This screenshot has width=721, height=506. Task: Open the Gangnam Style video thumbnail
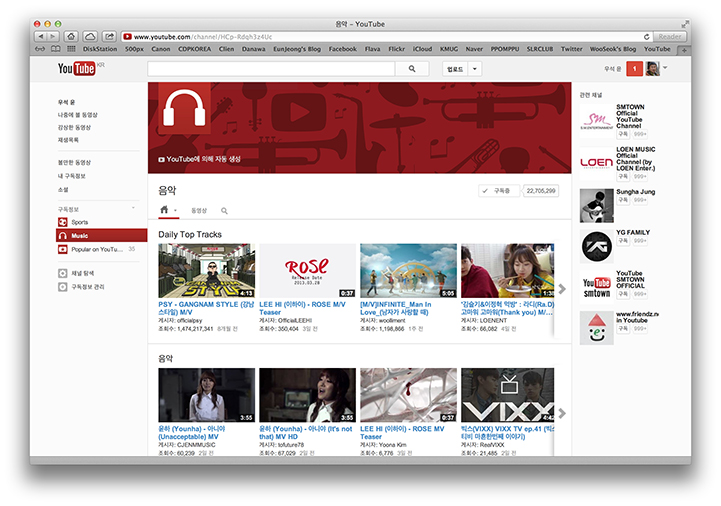(206, 270)
